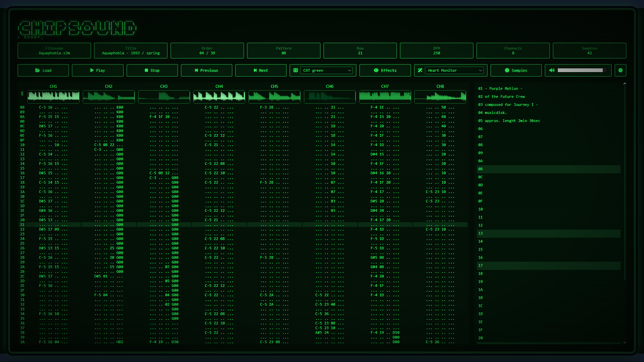
Task: Click the theme grid icon
Action: [296, 70]
